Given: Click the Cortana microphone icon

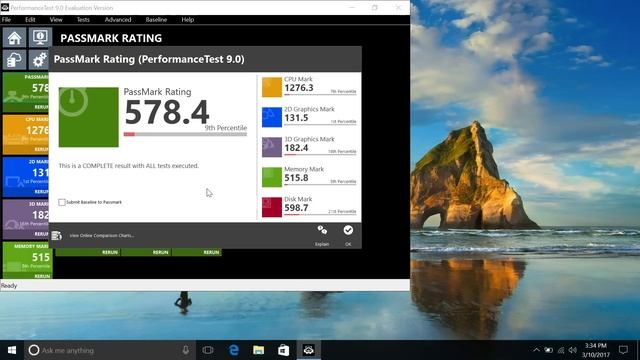Looking at the screenshot, I should [x=186, y=350].
